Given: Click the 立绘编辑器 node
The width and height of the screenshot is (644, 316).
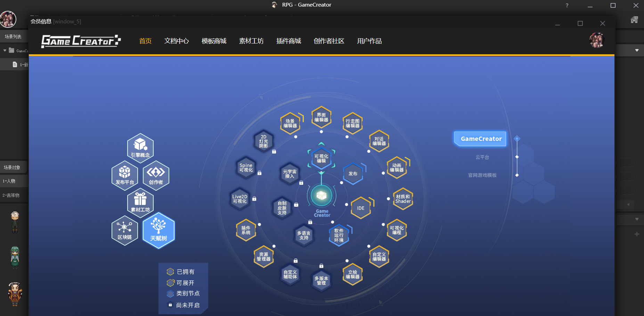Looking at the screenshot, I should (353, 274).
